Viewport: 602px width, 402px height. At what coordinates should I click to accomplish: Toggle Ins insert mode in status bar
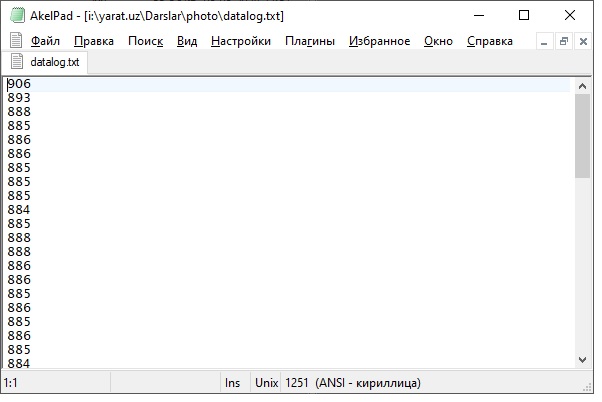232,383
